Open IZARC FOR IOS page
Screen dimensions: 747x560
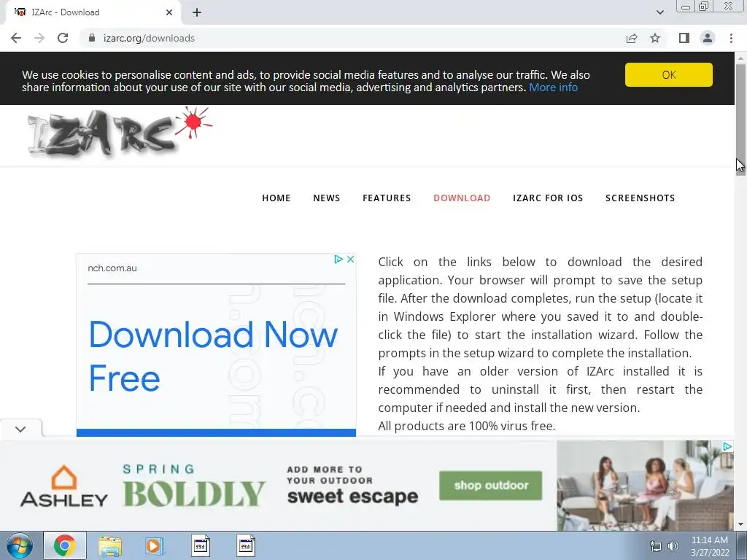(x=548, y=198)
